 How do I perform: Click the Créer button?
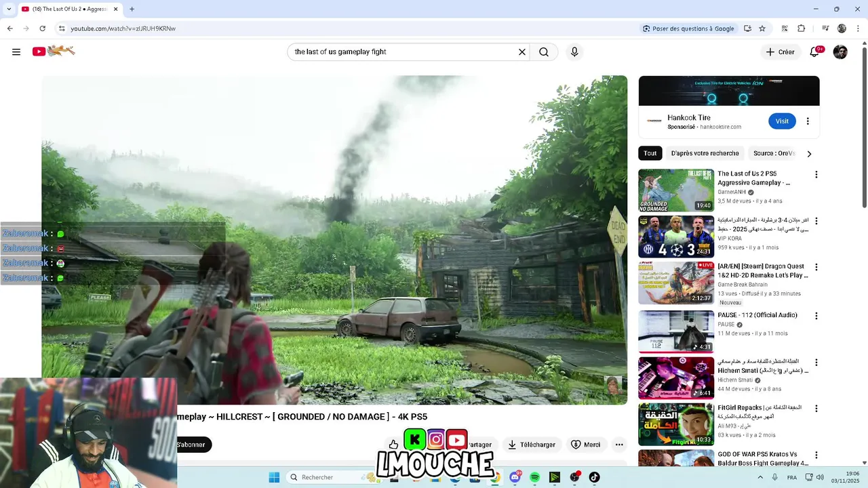coord(780,52)
